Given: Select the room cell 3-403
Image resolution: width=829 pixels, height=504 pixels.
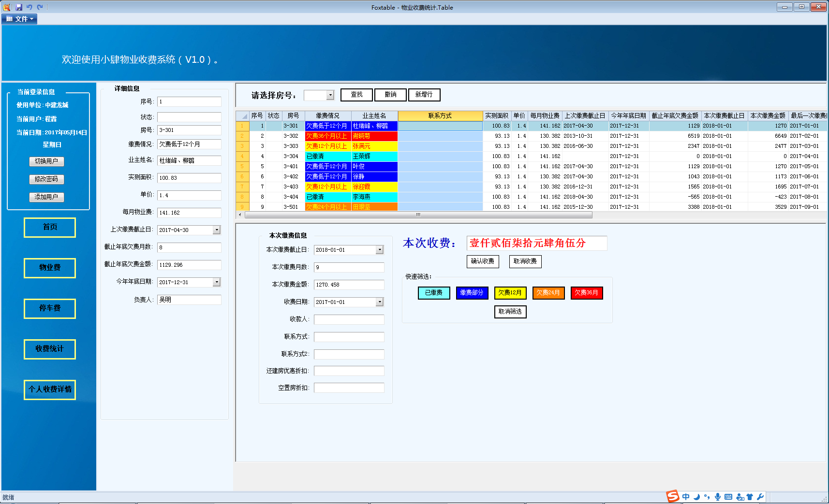Looking at the screenshot, I should pos(294,187).
